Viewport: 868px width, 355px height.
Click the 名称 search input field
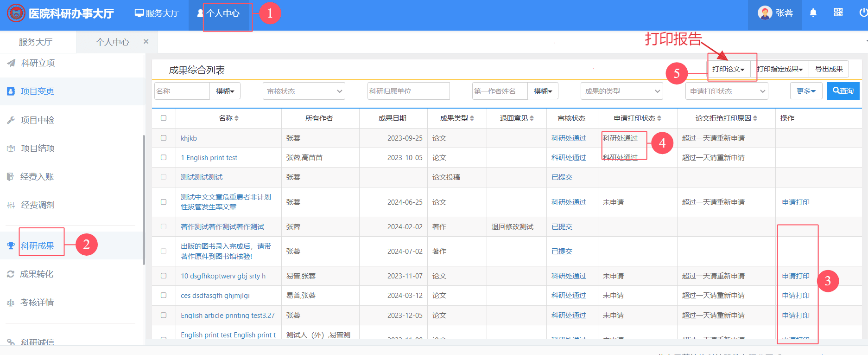point(182,91)
